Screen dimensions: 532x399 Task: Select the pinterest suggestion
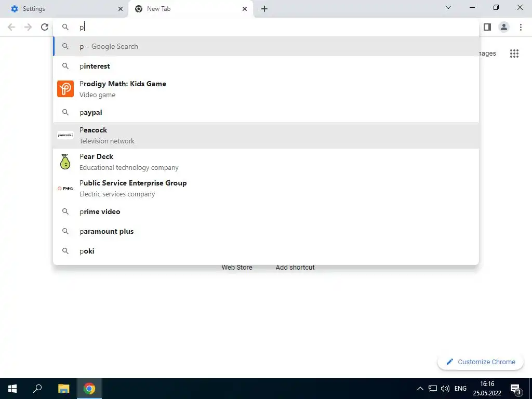[266, 66]
